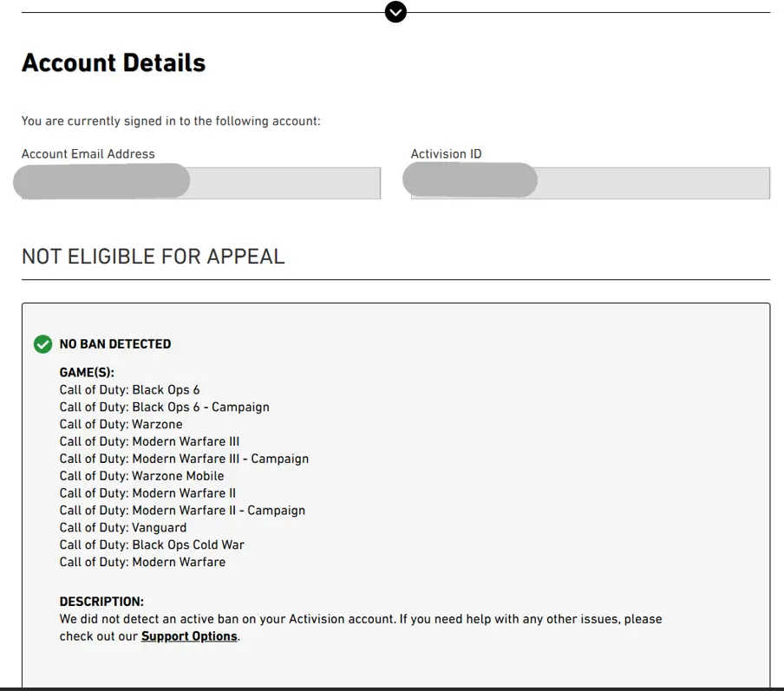Select the Black Ops Cold War entry
The image size is (784, 691).
point(152,545)
